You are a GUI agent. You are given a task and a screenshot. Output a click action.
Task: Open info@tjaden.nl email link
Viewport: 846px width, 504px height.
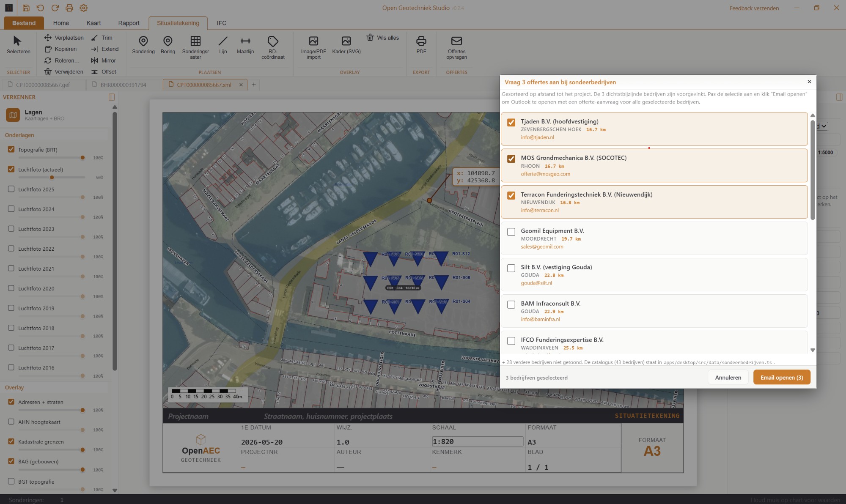coord(537,137)
